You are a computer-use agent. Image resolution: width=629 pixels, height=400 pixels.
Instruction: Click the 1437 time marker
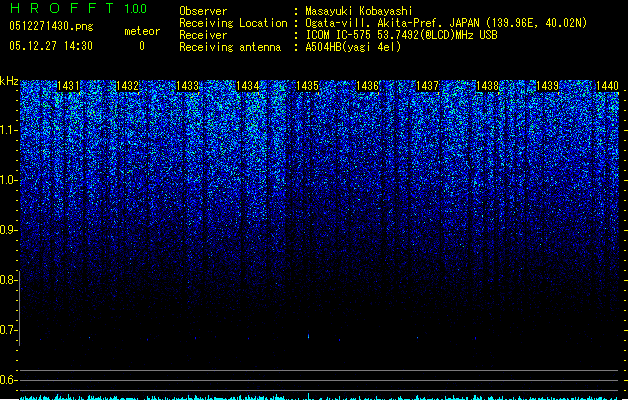click(x=428, y=86)
